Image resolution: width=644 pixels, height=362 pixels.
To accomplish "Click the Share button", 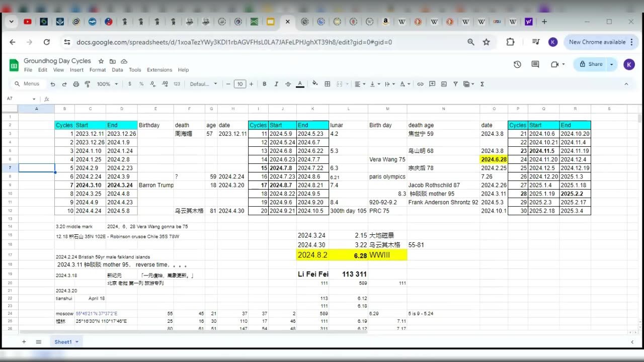I will click(x=591, y=64).
